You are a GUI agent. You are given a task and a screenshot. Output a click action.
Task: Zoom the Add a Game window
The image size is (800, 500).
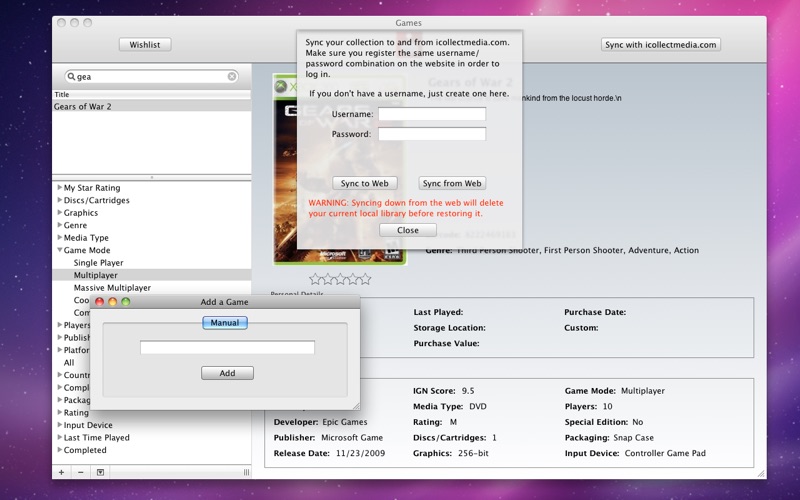(x=126, y=302)
